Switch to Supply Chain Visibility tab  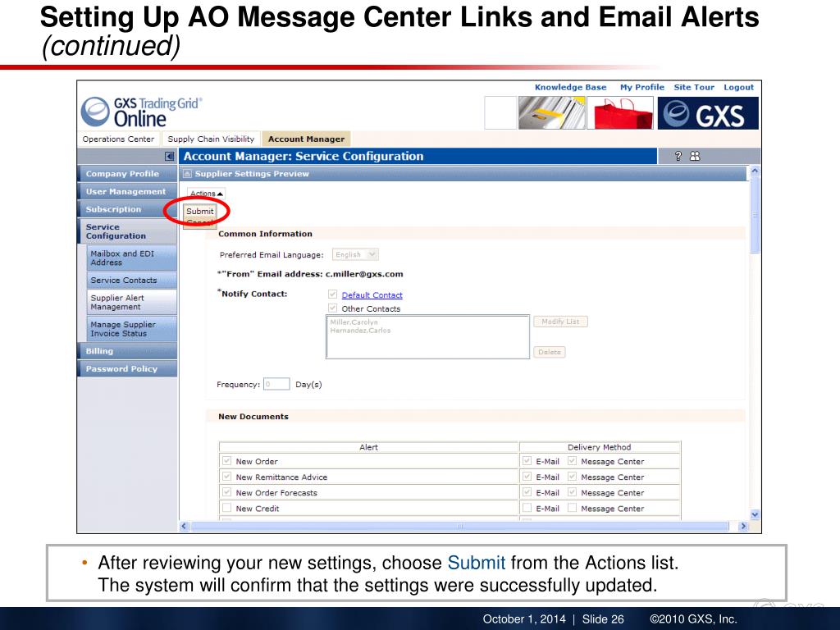point(211,139)
